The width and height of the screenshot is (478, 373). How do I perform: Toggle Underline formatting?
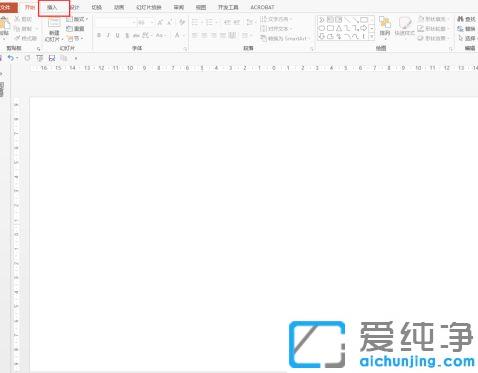(117, 35)
